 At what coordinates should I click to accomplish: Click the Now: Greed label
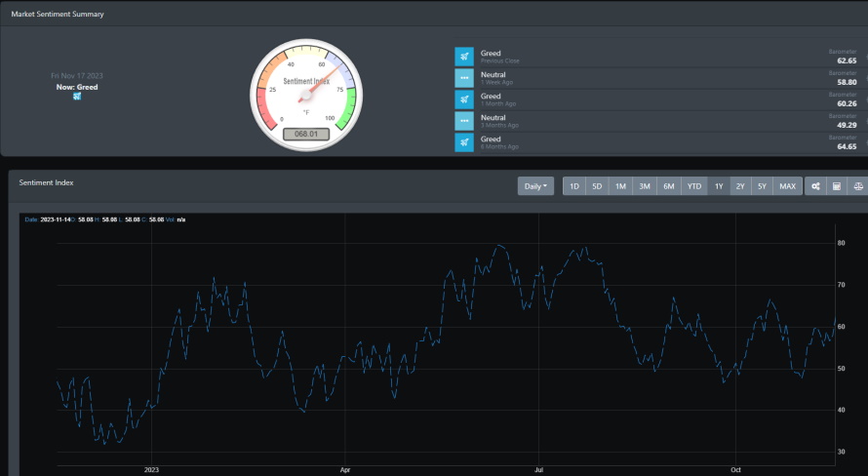(x=77, y=87)
